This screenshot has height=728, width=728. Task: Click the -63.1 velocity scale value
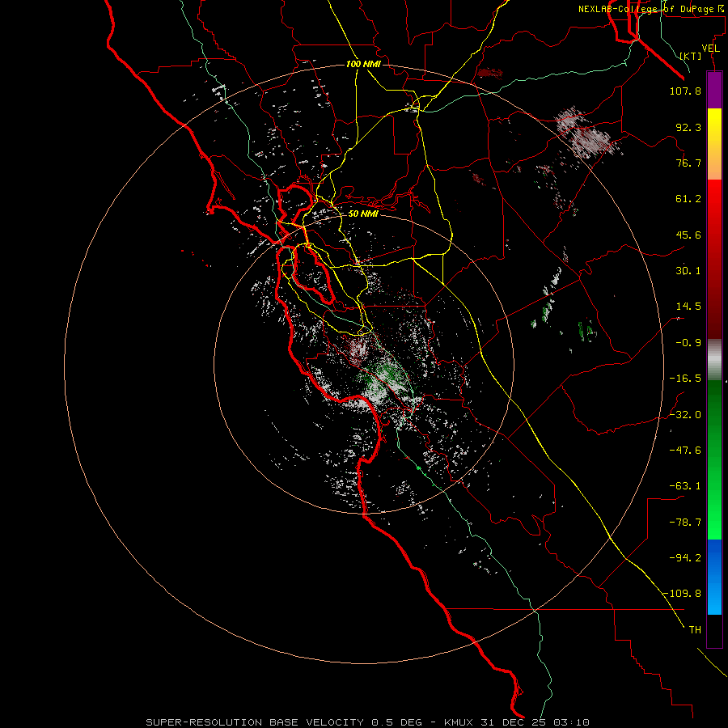click(685, 486)
